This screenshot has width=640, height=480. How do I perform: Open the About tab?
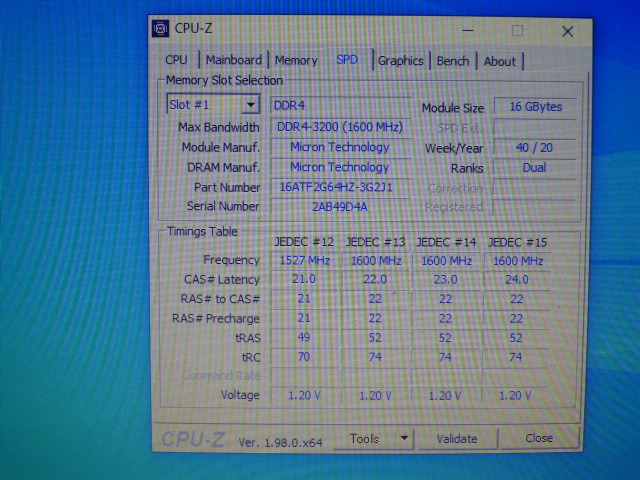pos(500,62)
